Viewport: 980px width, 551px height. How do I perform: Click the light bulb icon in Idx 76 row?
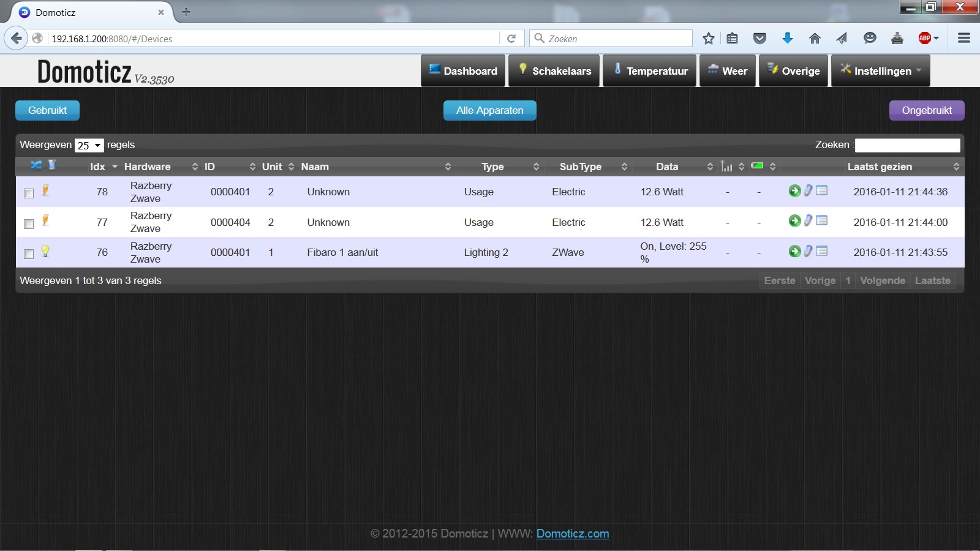pos(45,251)
